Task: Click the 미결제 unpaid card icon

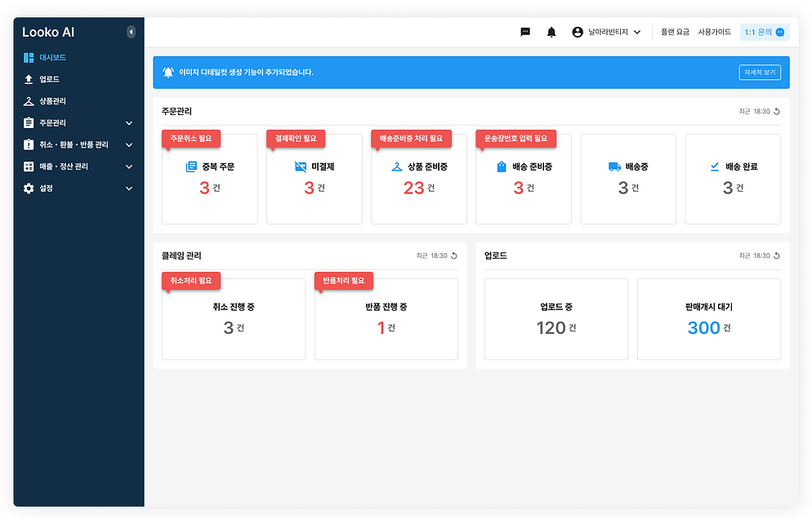Action: [301, 167]
